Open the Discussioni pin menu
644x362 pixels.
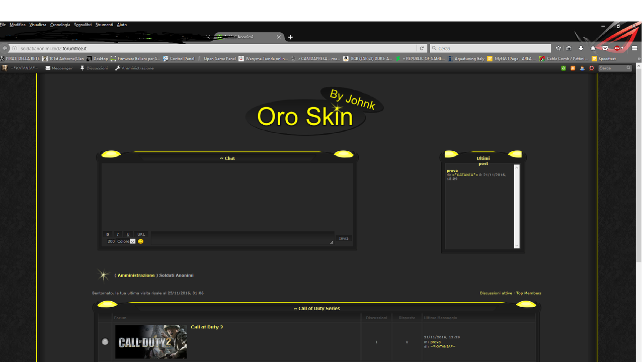94,68
